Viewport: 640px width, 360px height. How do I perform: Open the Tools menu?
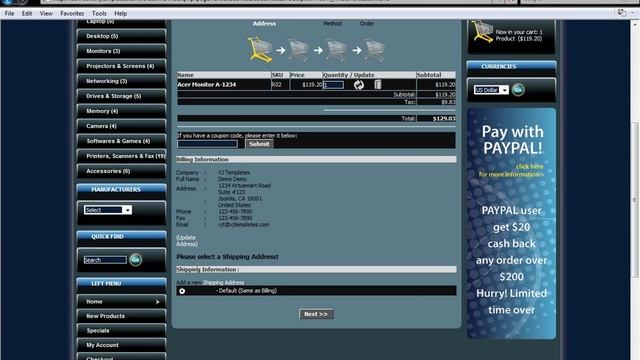tap(99, 13)
